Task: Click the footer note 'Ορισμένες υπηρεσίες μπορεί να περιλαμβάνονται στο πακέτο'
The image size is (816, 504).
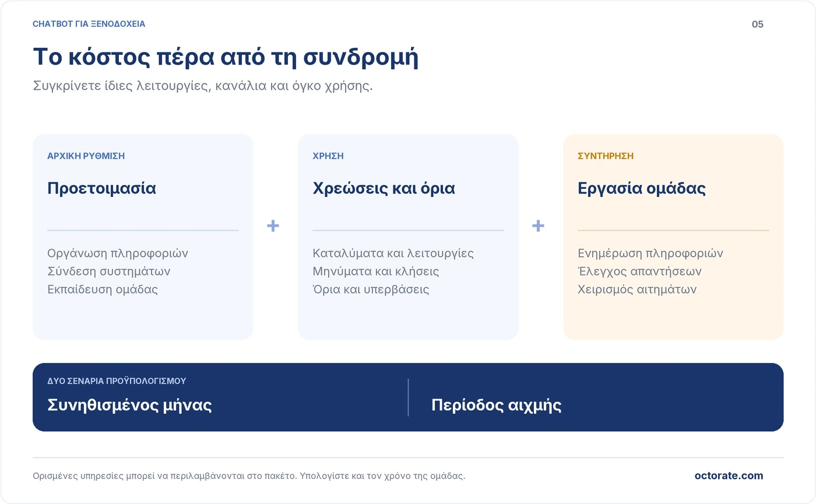Action: pyautogui.click(x=164, y=476)
